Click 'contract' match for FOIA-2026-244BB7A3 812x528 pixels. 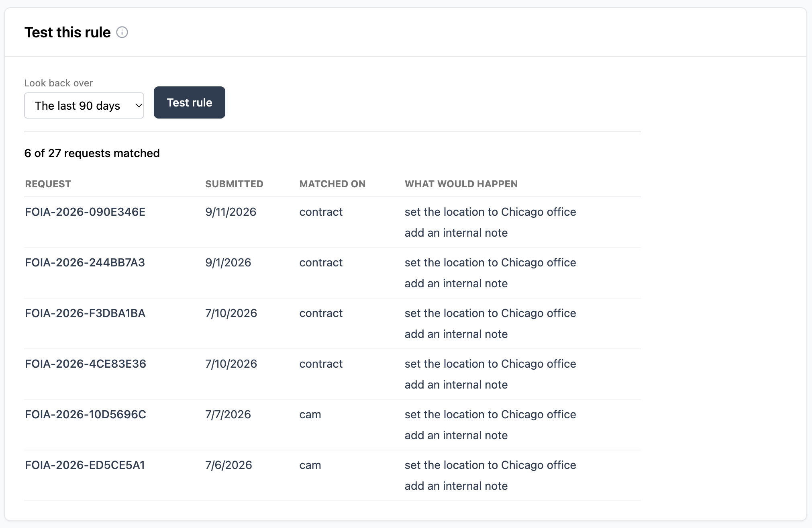[x=321, y=262]
